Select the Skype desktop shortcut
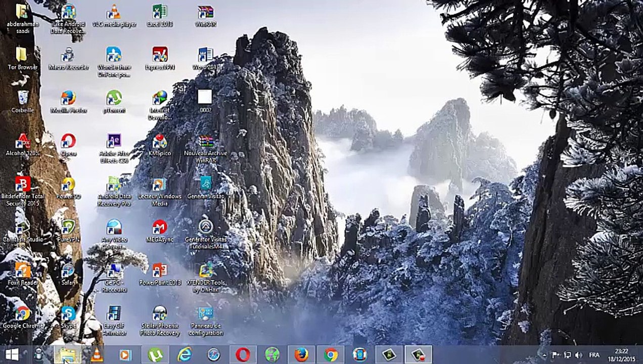This screenshot has width=643, height=364. 68,317
